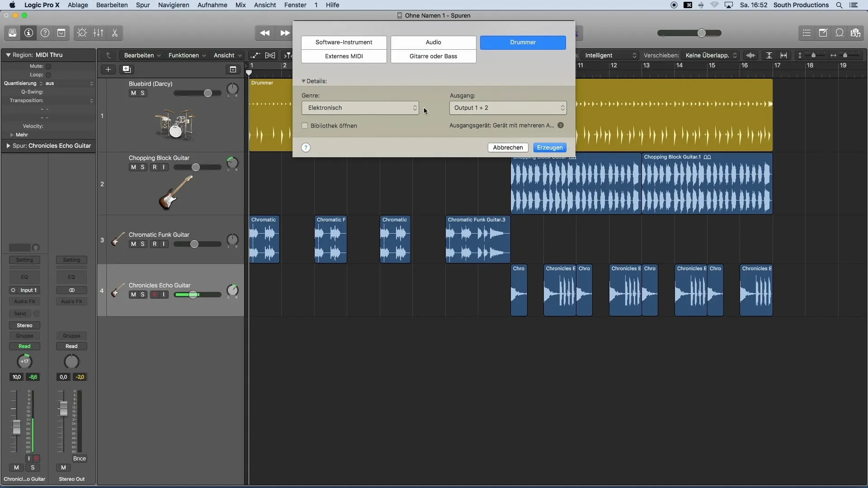Open the Hilfe menu
The height and width of the screenshot is (488, 868).
tap(332, 5)
